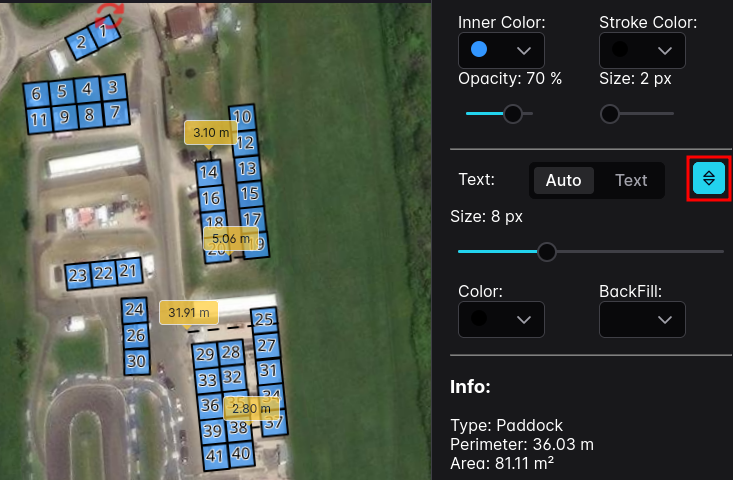
Task: Click the 31.91 m measurement label
Action: coord(189,313)
